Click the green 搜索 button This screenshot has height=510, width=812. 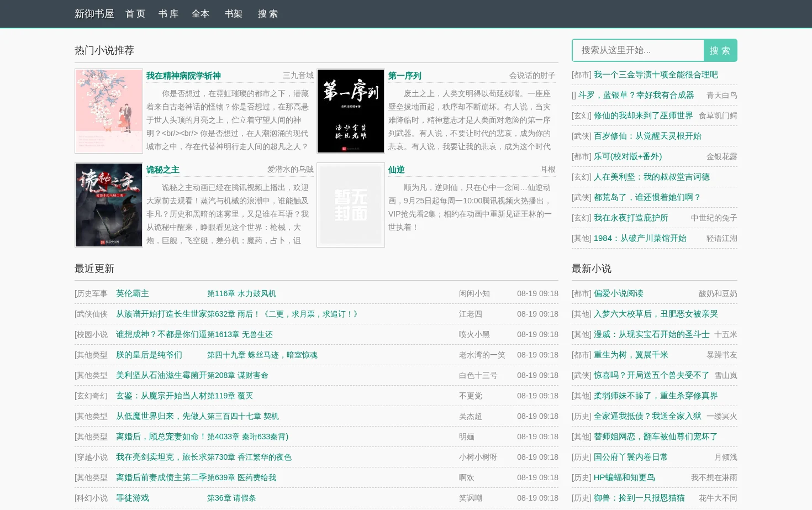pos(720,50)
